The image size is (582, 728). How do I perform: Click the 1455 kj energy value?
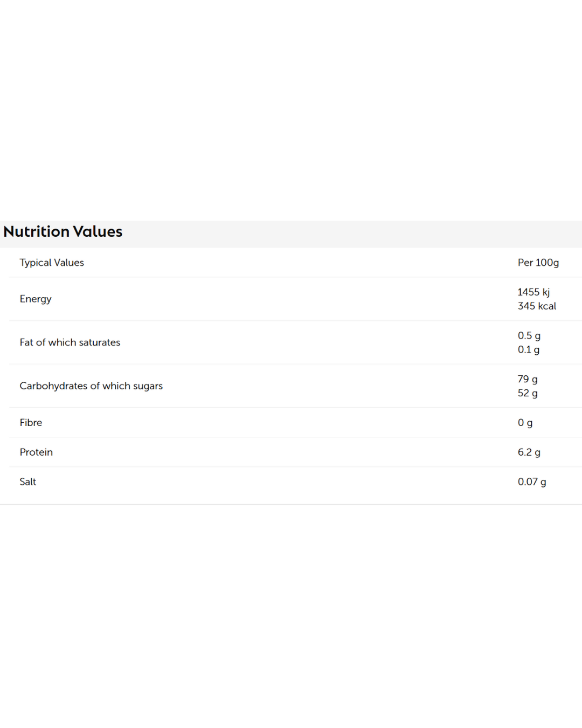[533, 292]
